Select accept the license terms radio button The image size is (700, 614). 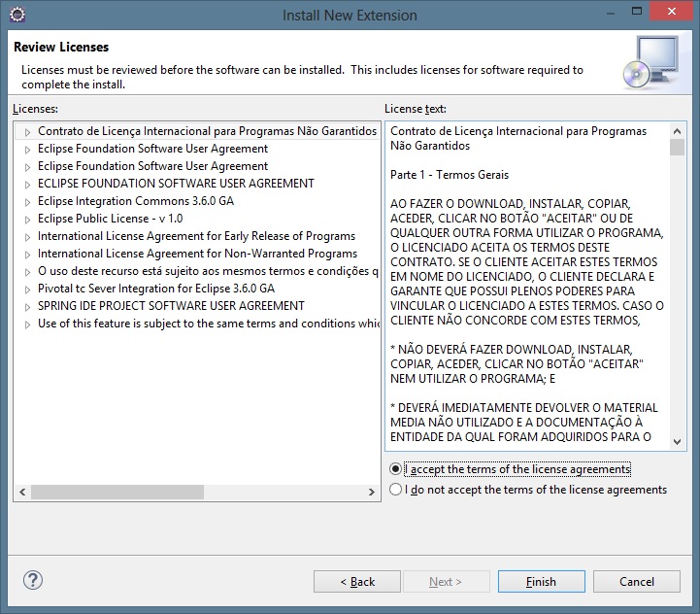pyautogui.click(x=395, y=469)
